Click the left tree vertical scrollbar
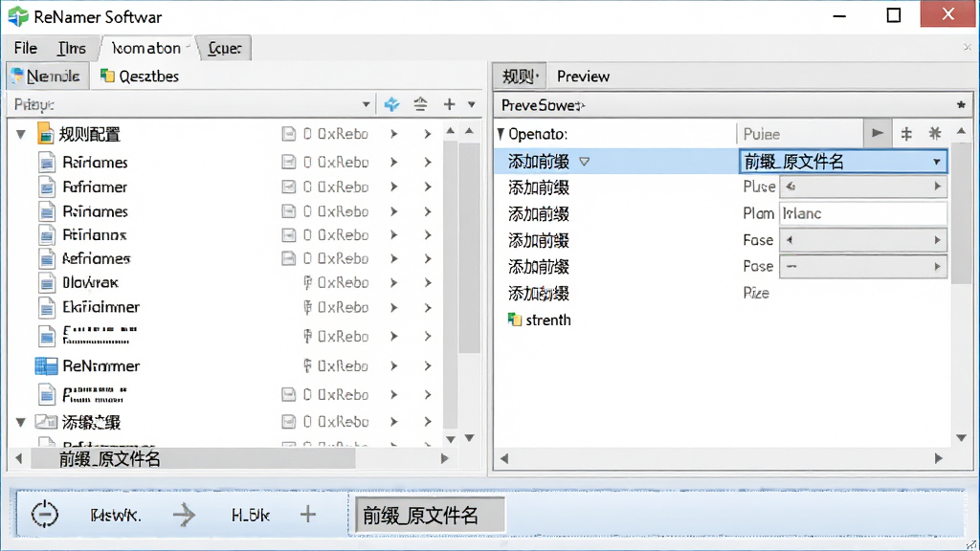This screenshot has width=980, height=551. point(451,284)
